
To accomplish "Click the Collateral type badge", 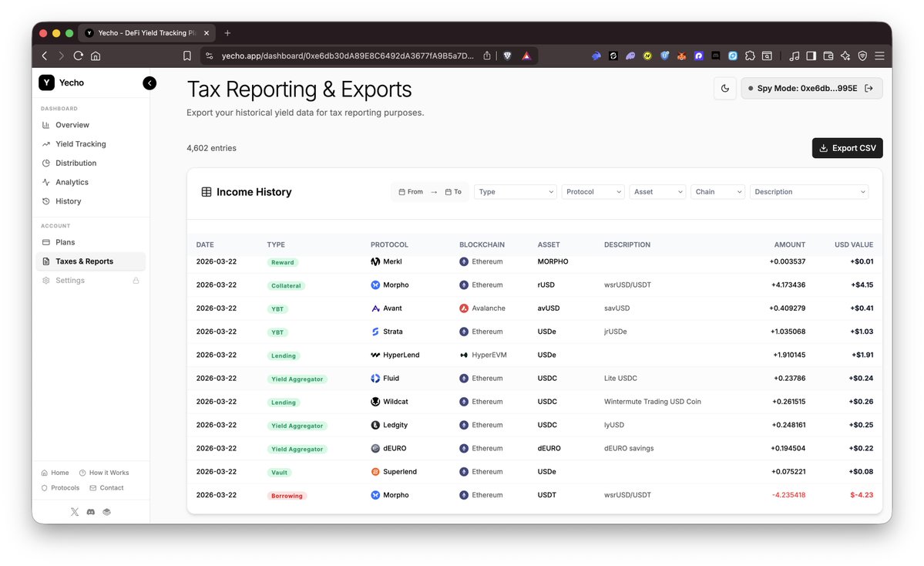I will click(286, 285).
